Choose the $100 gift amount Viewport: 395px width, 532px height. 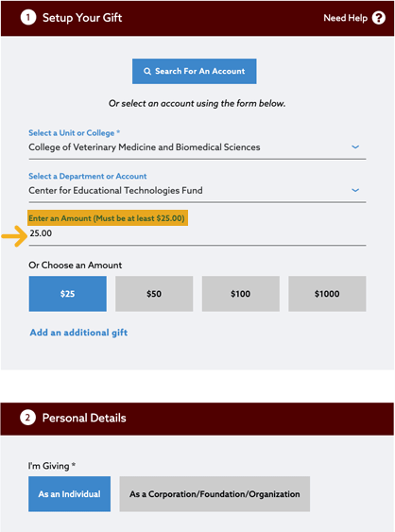tap(241, 294)
